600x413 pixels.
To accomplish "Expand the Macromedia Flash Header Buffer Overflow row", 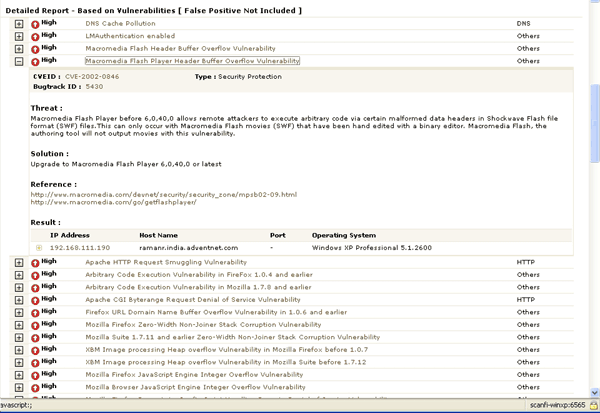I will pyautogui.click(x=19, y=49).
